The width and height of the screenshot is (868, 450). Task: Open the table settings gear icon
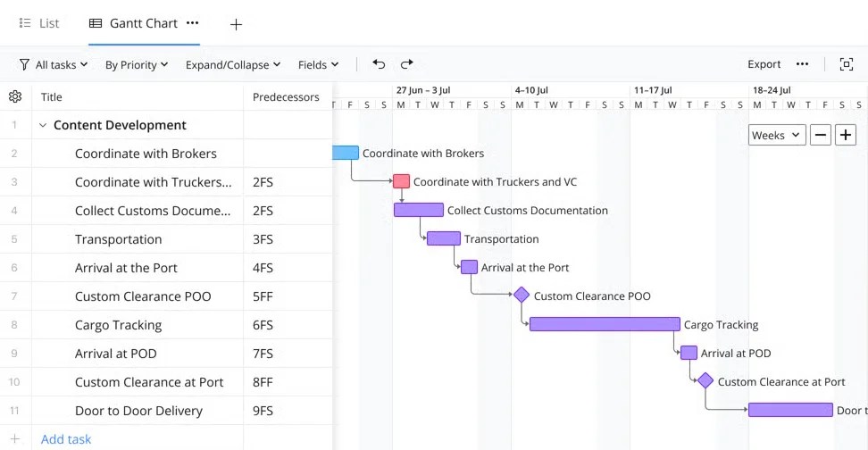pos(15,96)
